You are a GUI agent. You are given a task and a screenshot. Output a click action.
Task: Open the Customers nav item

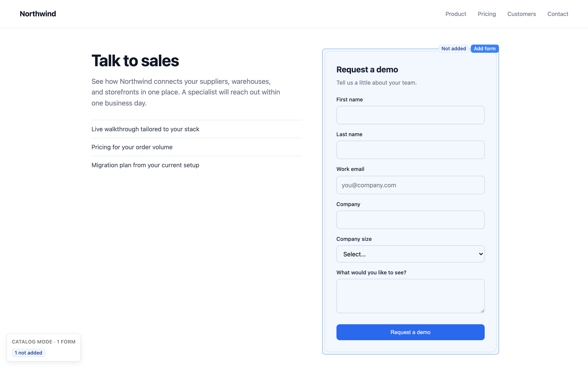pyautogui.click(x=521, y=14)
